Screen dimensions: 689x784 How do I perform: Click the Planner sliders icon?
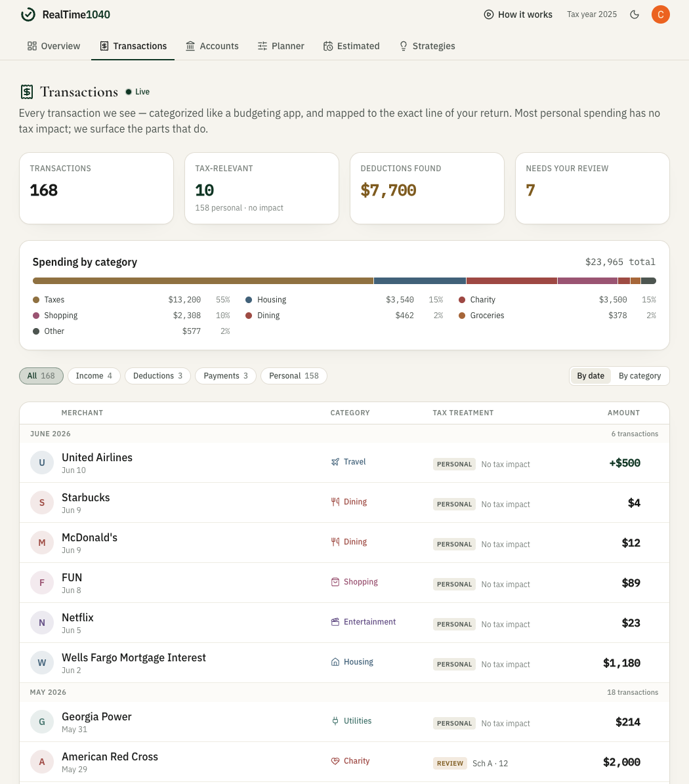(262, 46)
